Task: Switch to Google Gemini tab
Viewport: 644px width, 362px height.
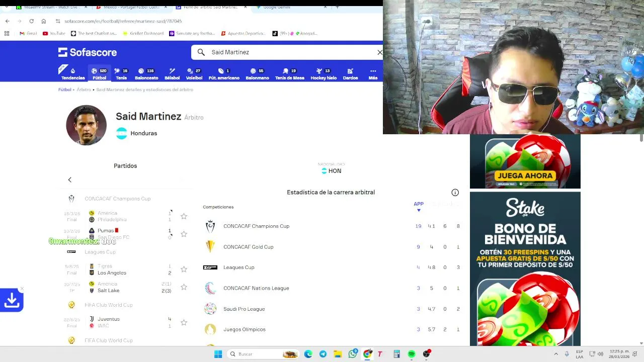Action: 292,7
